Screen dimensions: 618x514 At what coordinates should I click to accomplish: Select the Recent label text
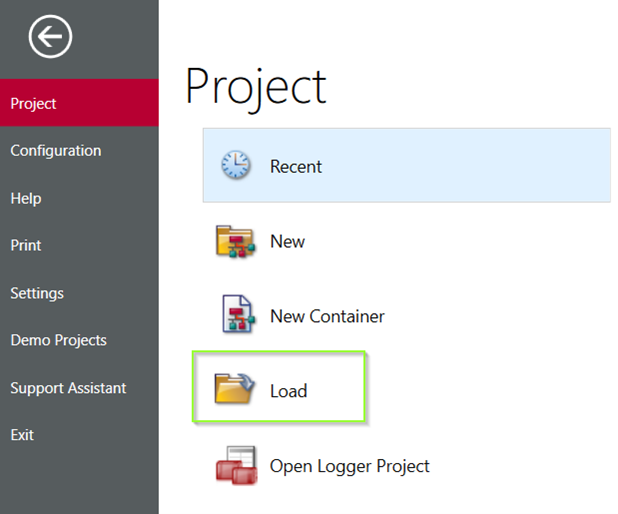click(x=296, y=167)
